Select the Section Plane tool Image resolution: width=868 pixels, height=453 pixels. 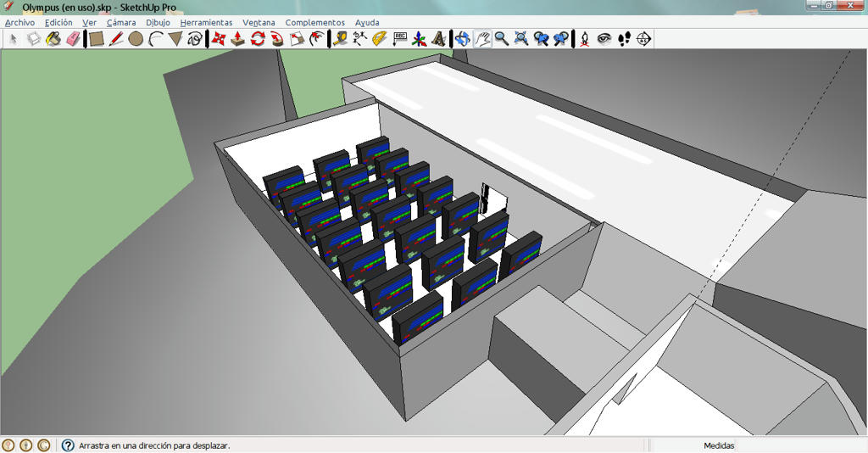coord(643,39)
